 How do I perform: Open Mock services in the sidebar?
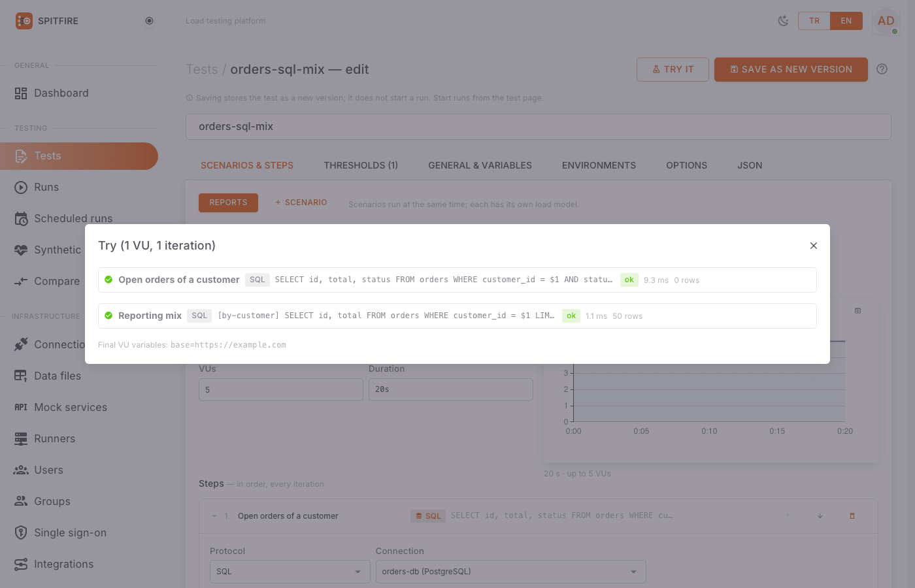tap(79, 407)
